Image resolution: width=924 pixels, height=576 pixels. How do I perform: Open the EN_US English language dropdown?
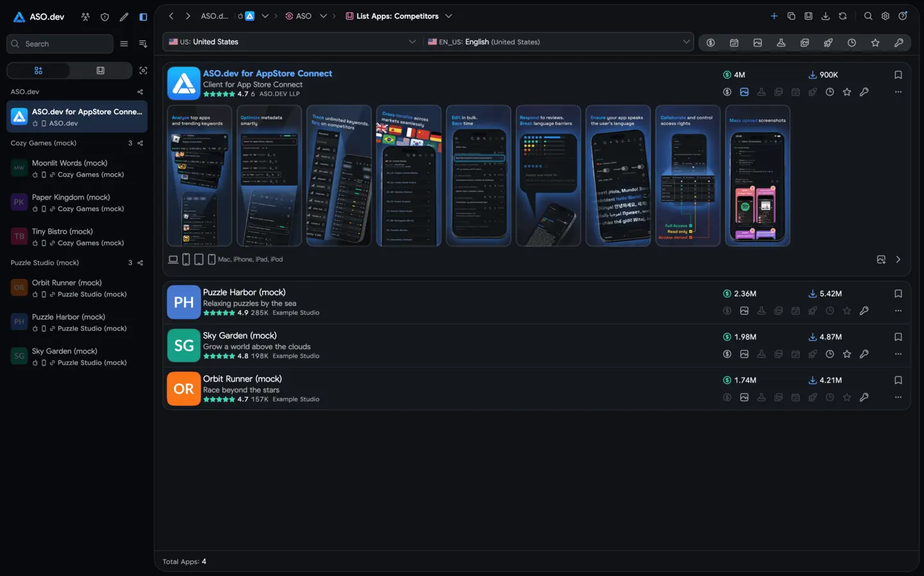(558, 42)
